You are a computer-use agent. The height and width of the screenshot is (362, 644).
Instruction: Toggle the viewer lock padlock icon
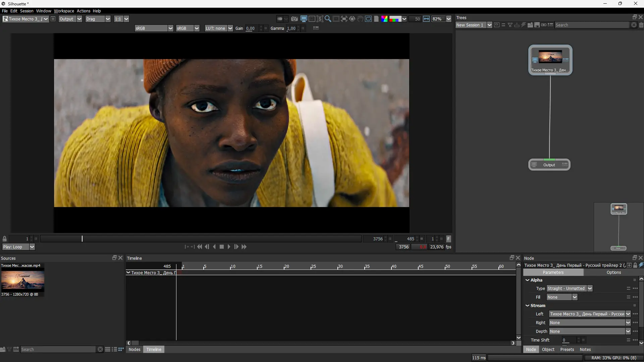click(5, 239)
